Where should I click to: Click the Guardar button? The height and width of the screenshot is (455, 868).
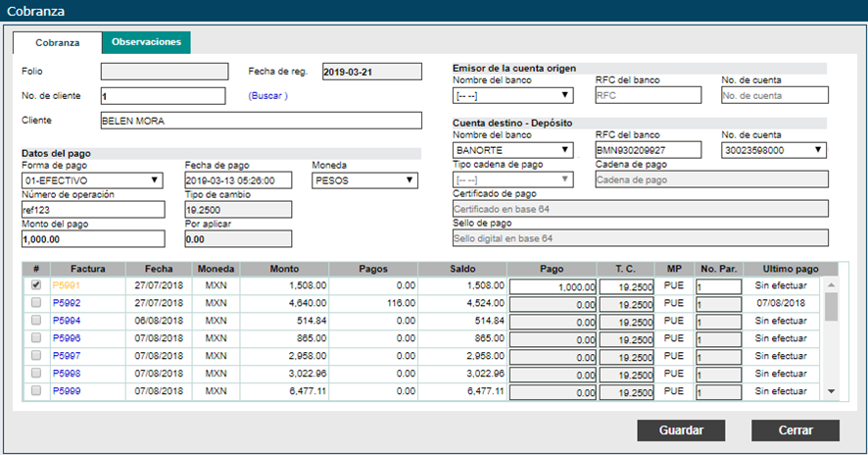pos(681,430)
